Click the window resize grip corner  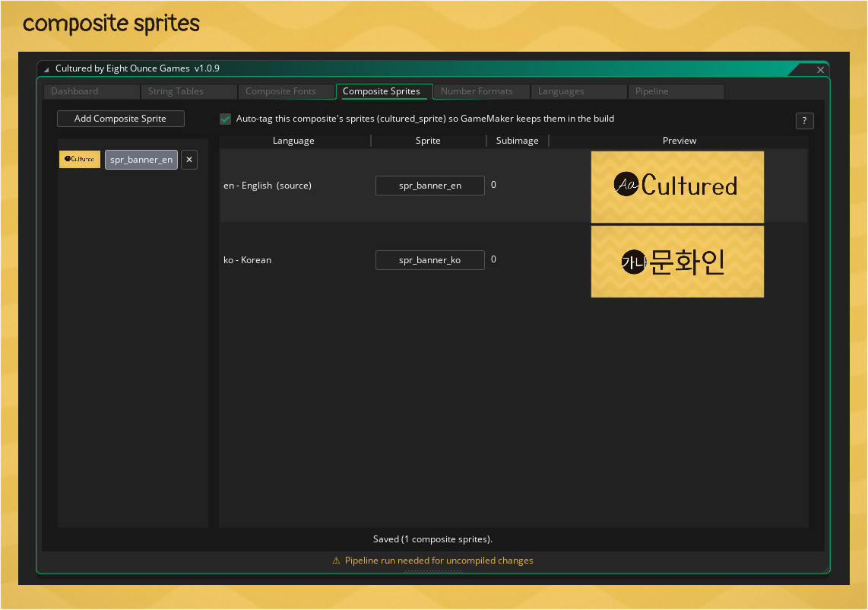coord(826,570)
